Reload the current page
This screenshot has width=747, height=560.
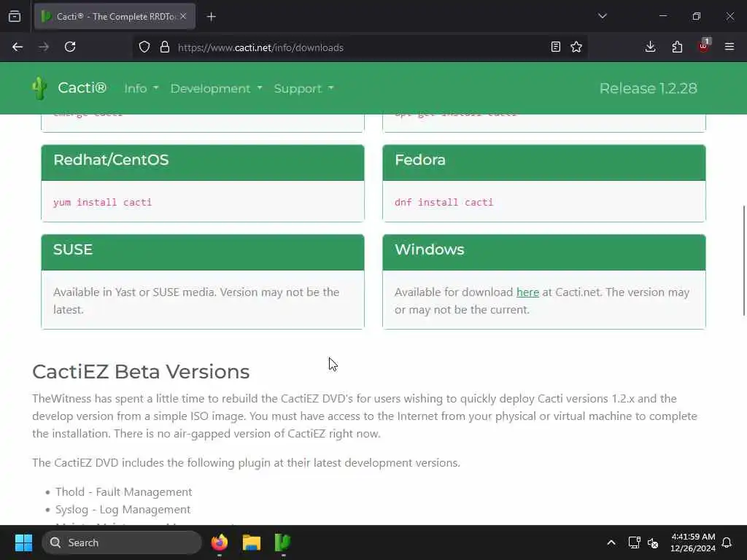70,47
